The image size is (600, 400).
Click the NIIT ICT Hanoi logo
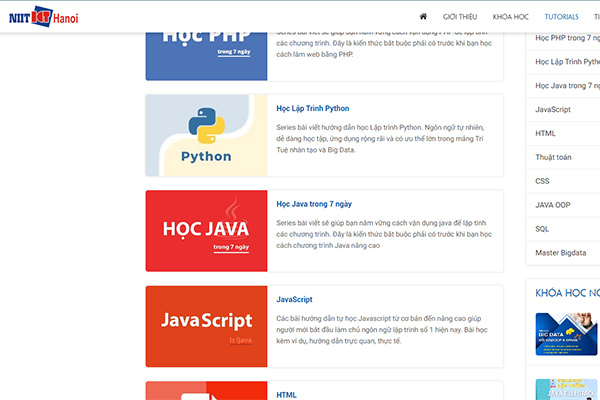[x=44, y=17]
